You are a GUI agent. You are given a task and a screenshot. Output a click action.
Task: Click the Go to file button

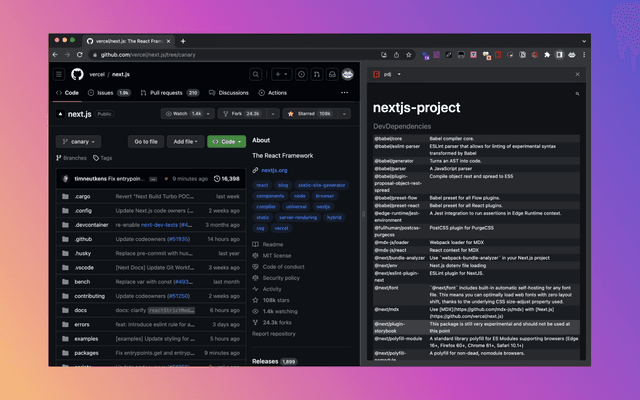(x=146, y=142)
